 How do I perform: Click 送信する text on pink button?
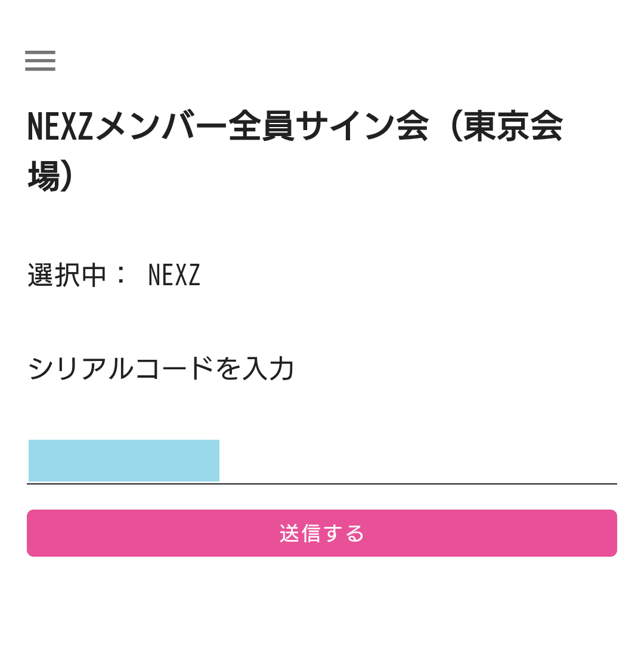pyautogui.click(x=322, y=533)
